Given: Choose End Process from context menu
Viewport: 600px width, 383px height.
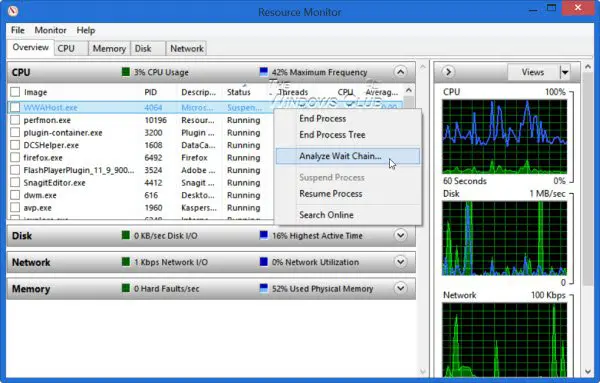Looking at the screenshot, I should (348, 119).
